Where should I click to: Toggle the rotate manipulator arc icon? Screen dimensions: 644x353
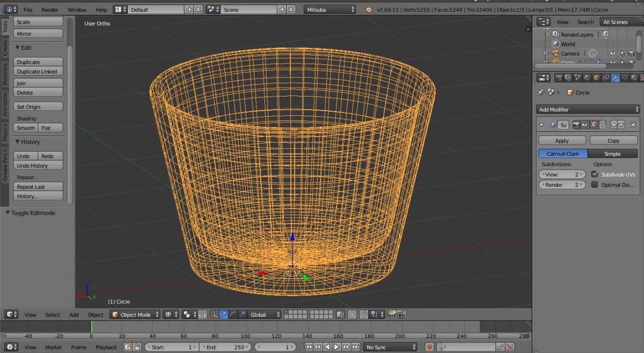pos(233,315)
